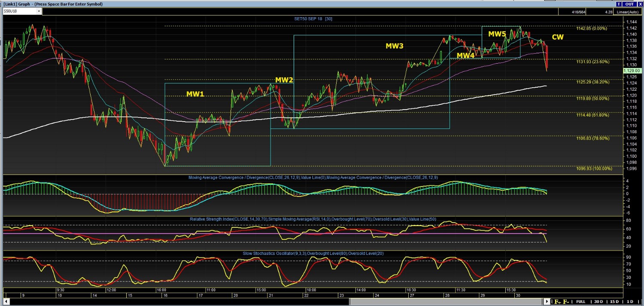Click the right scroll arrow of the timeline
The height and width of the screenshot is (306, 644).
click(x=547, y=302)
